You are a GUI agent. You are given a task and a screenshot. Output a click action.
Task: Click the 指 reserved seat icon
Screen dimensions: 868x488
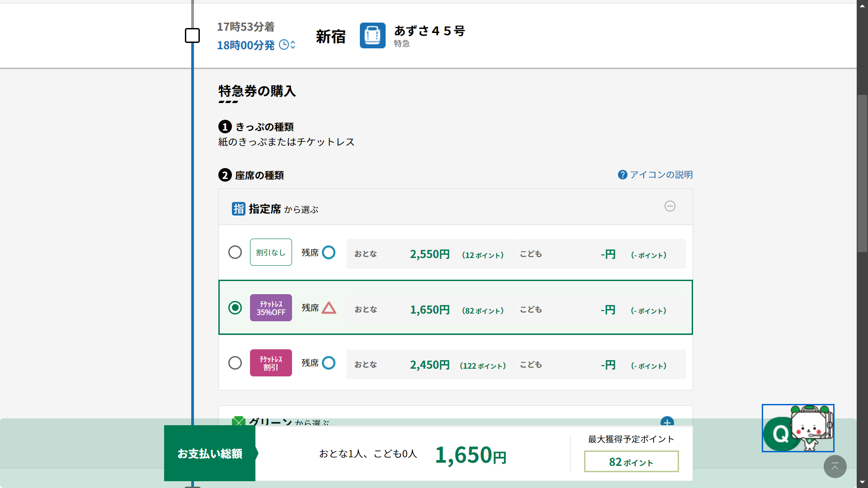(x=238, y=209)
